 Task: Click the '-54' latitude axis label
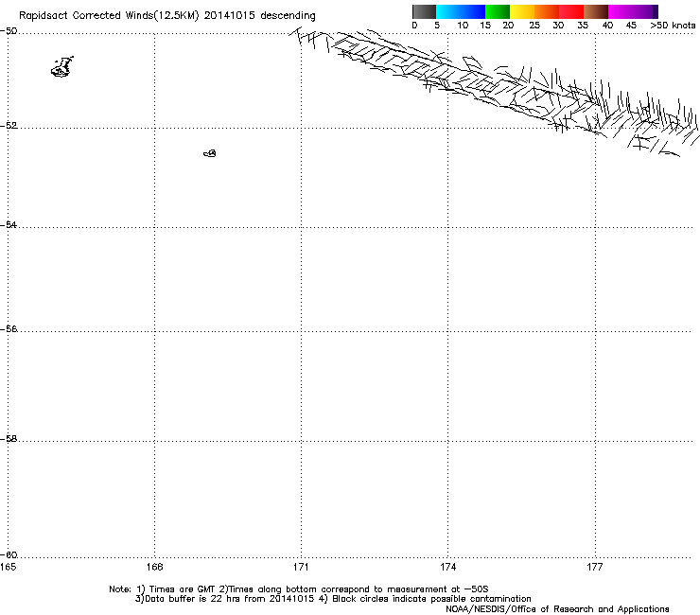pyautogui.click(x=9, y=224)
